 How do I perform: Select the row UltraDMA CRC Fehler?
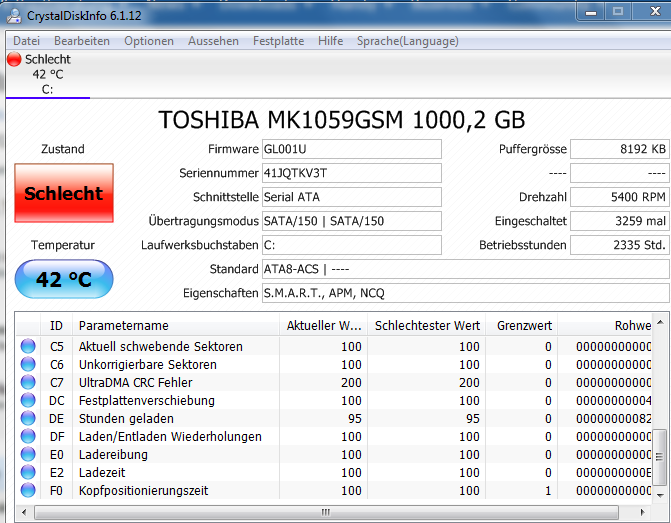click(334, 382)
